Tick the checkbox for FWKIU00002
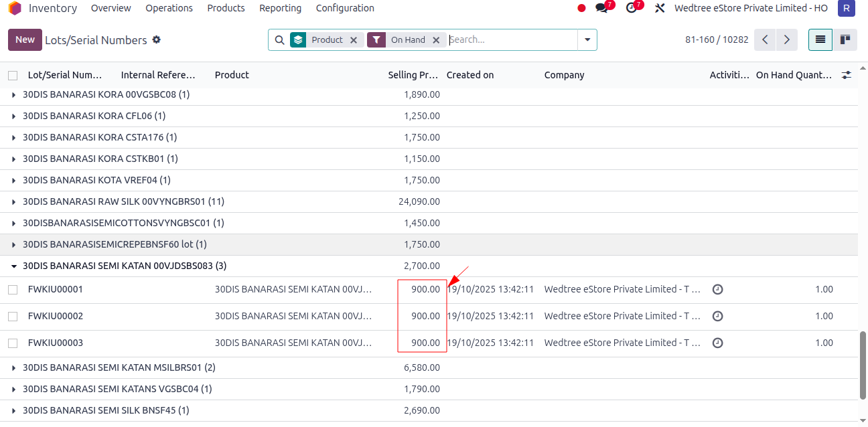This screenshot has width=868, height=427. click(13, 316)
